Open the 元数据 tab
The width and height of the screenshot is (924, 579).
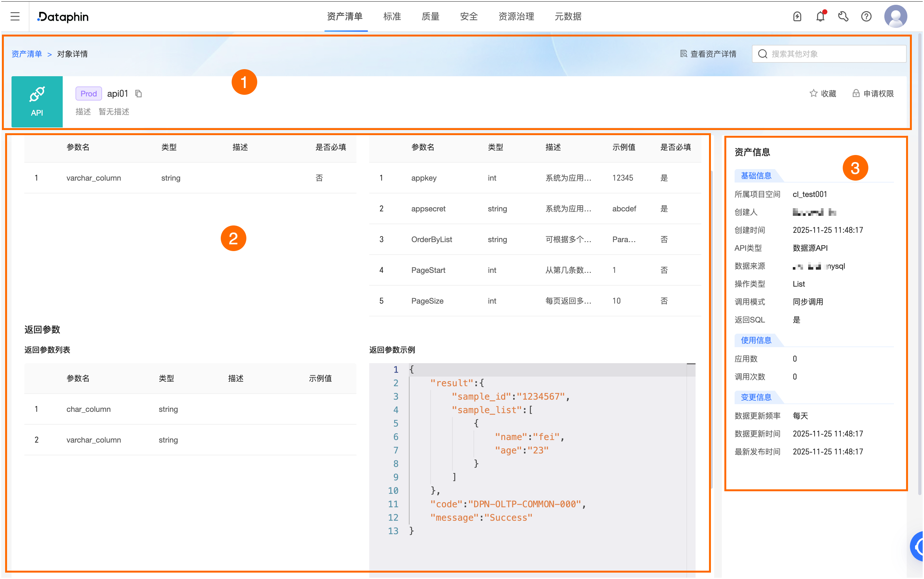tap(568, 16)
